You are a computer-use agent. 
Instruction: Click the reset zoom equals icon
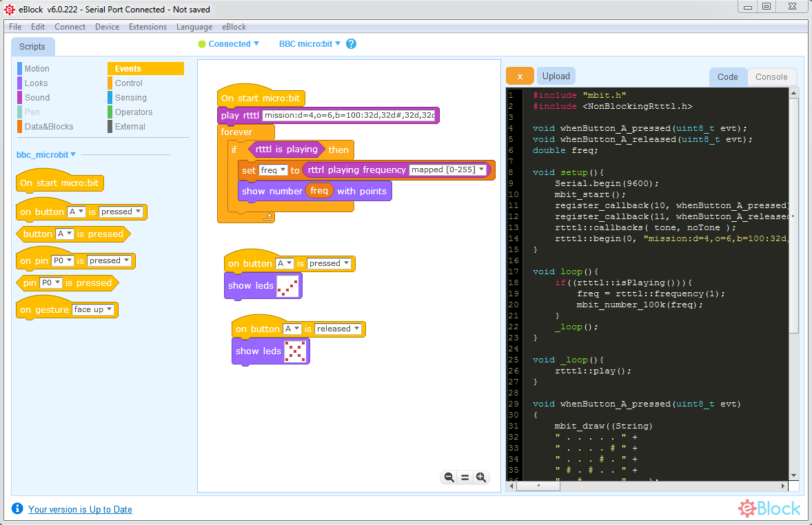(465, 477)
